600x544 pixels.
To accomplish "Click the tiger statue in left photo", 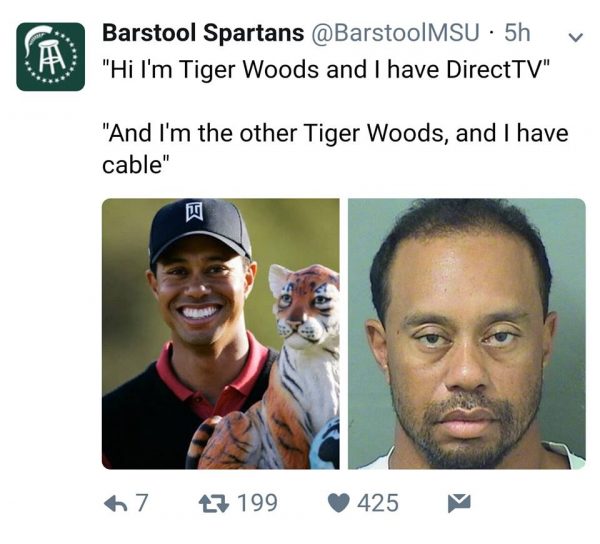I will pyautogui.click(x=290, y=370).
